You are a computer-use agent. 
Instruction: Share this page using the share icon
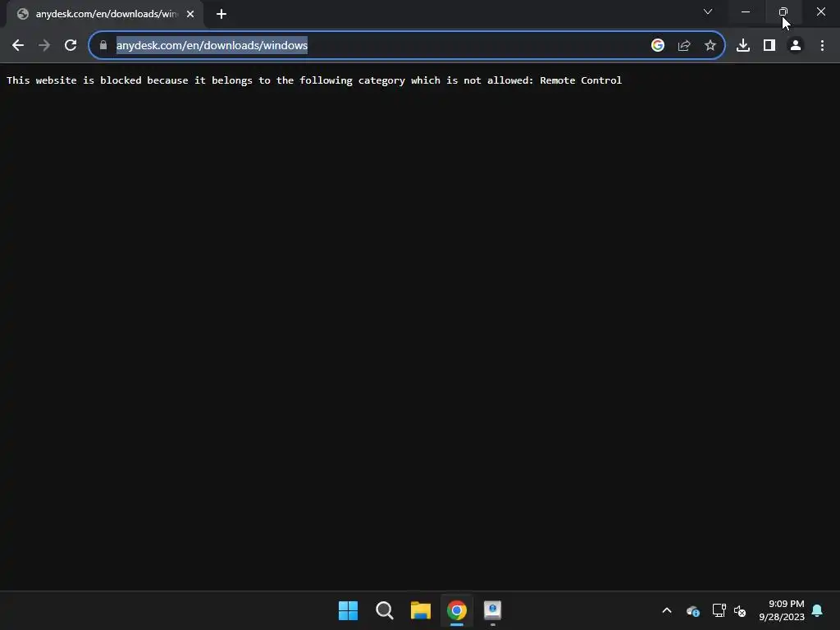[x=684, y=46]
